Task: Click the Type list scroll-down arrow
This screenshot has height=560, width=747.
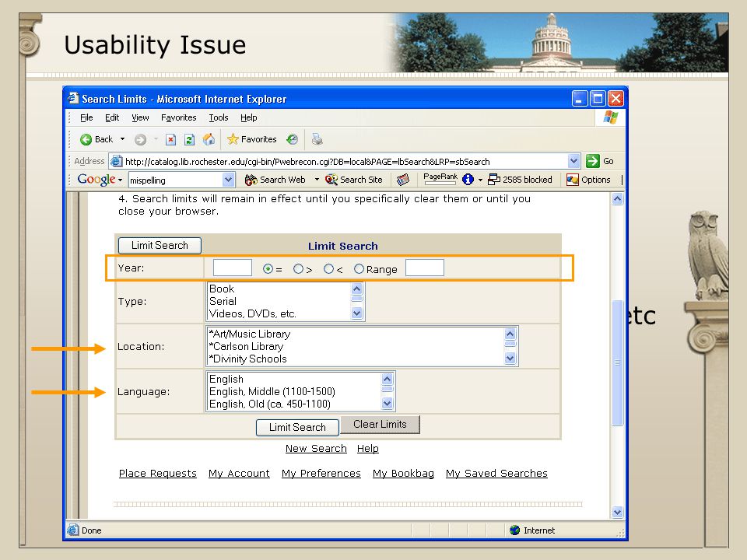Action: point(357,313)
